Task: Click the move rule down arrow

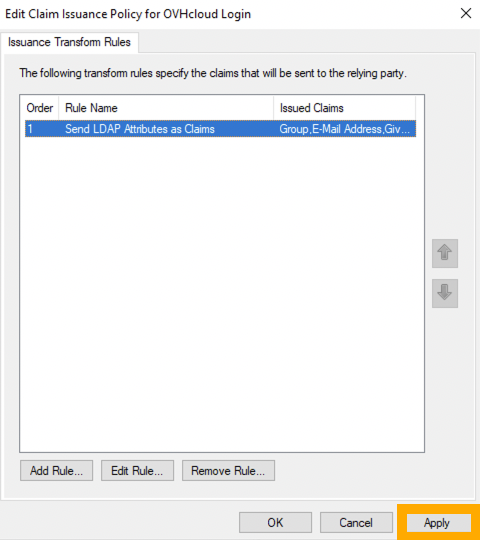Action: (x=445, y=293)
